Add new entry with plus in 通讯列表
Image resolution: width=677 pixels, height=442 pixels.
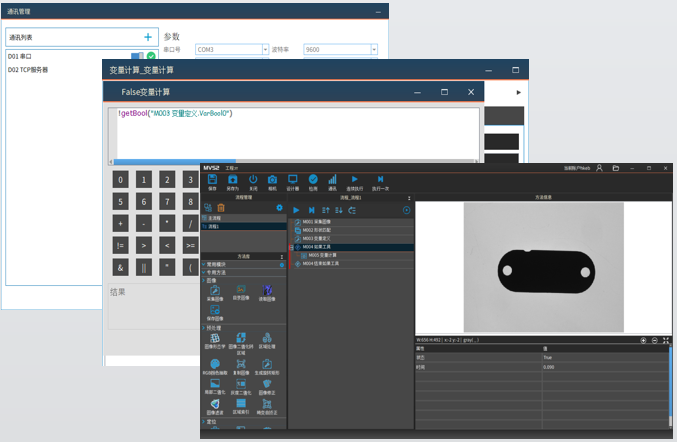(148, 37)
